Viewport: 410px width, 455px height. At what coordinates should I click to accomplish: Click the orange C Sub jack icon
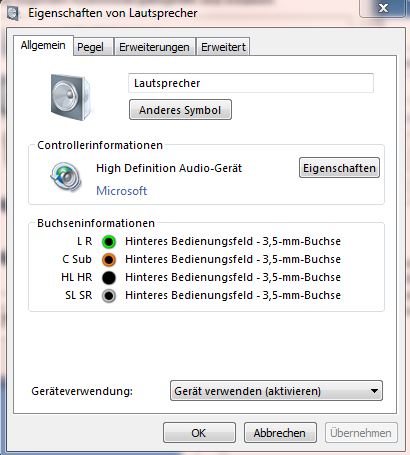(x=109, y=259)
